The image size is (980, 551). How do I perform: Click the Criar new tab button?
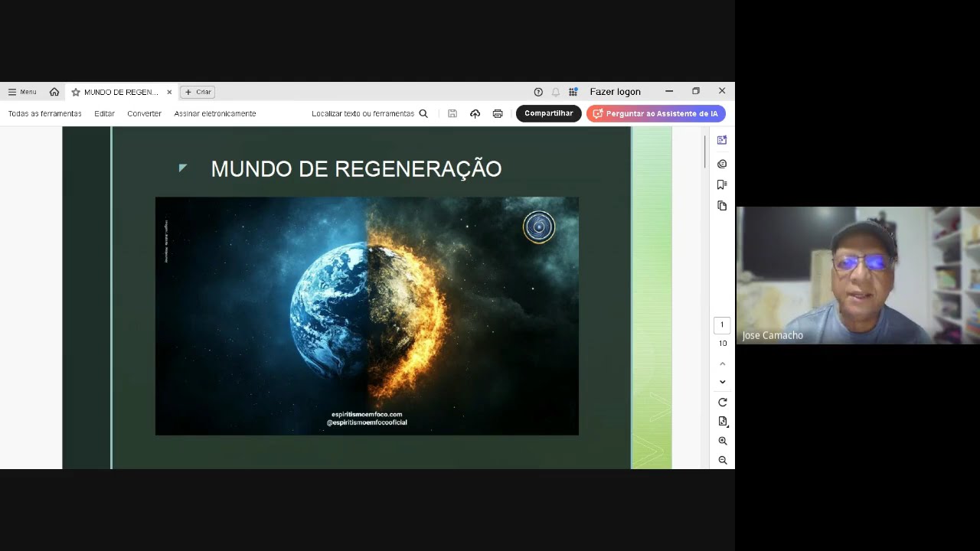[x=198, y=92]
